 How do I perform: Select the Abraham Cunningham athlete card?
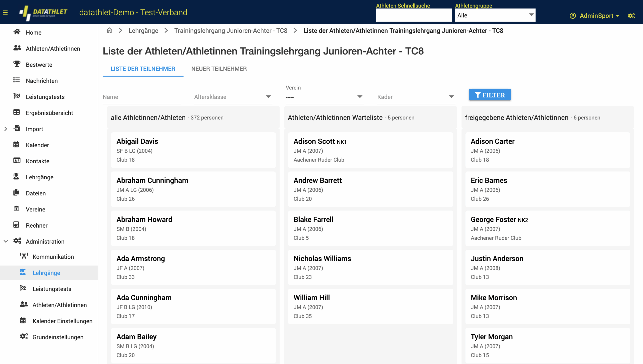(x=193, y=189)
